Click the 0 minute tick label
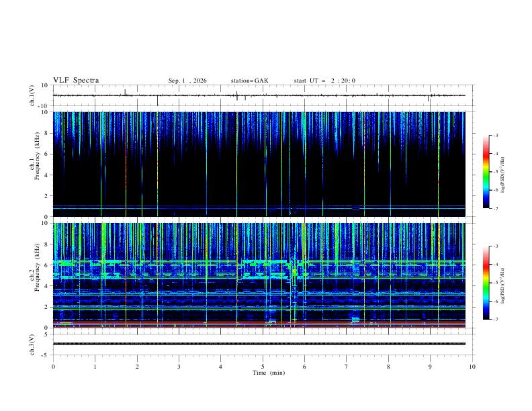The height and width of the screenshot is (411, 532). click(x=53, y=367)
